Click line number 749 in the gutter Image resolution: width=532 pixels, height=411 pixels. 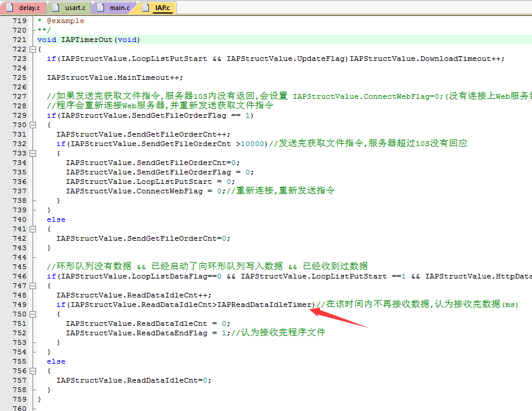coord(20,305)
